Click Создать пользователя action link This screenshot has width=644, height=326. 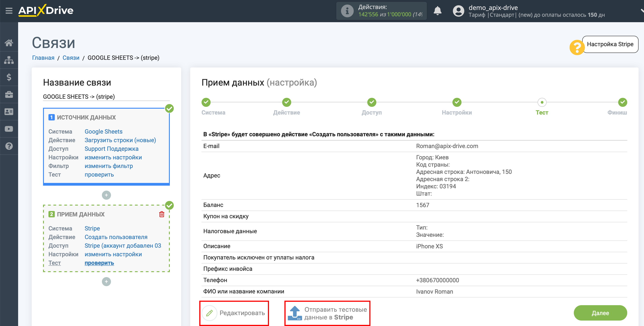coord(116,237)
